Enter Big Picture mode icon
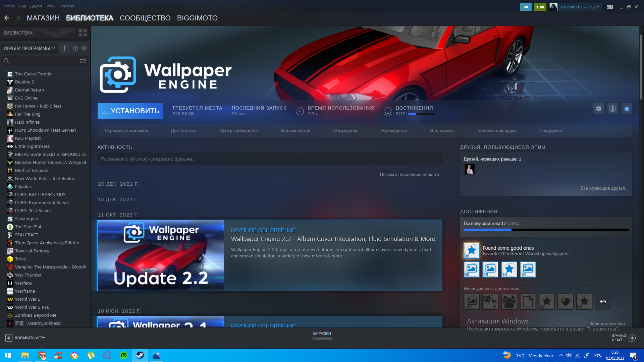This screenshot has height=362, width=644. 610,7
